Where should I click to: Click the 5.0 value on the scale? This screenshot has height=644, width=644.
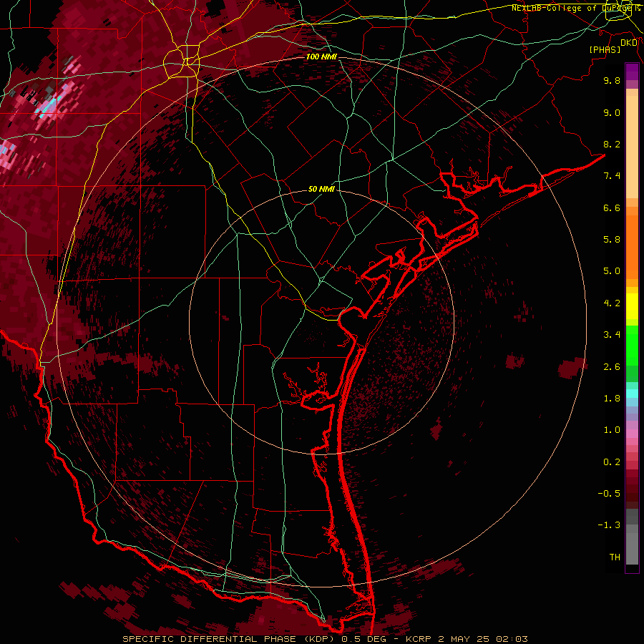(612, 271)
